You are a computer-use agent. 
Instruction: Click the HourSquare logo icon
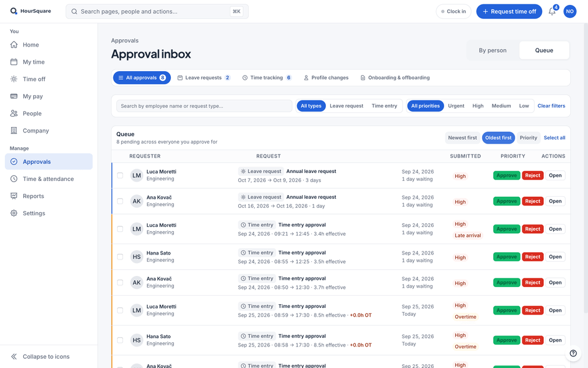tap(13, 11)
